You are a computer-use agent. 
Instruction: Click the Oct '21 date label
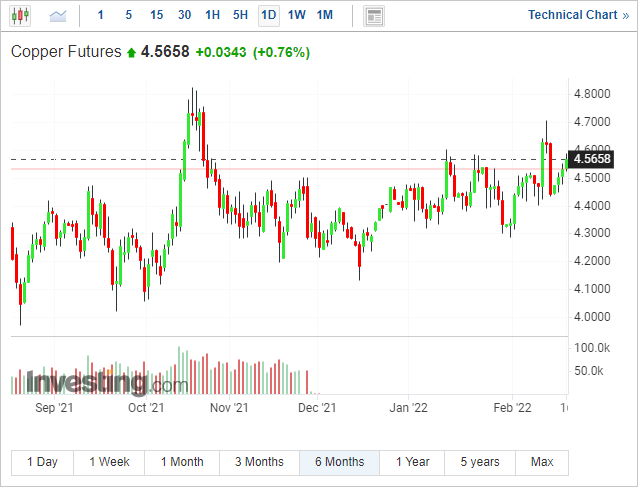(x=146, y=408)
